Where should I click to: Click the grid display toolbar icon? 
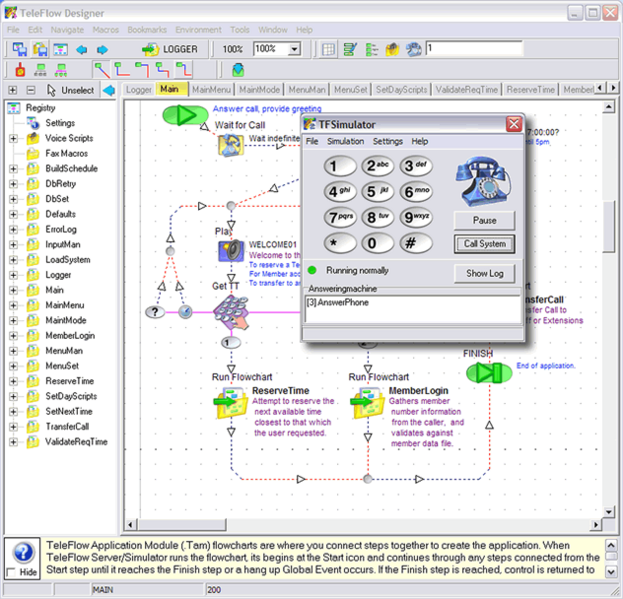pyautogui.click(x=328, y=50)
